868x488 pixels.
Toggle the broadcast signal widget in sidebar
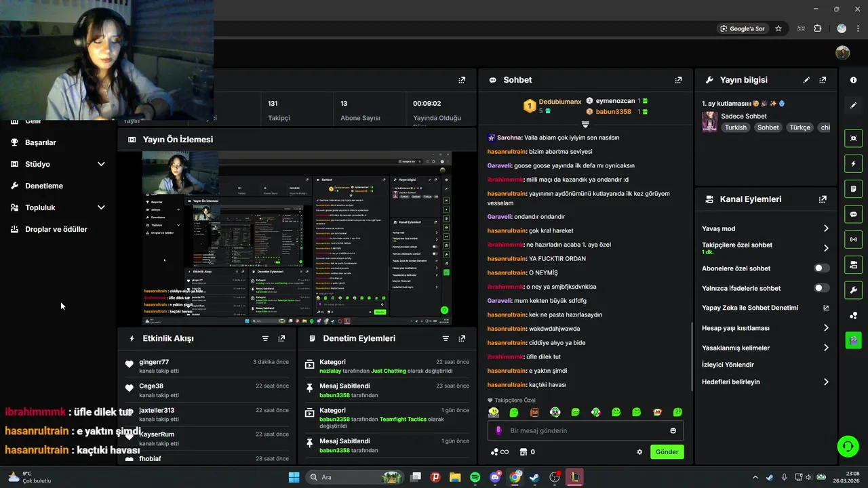pyautogui.click(x=853, y=239)
